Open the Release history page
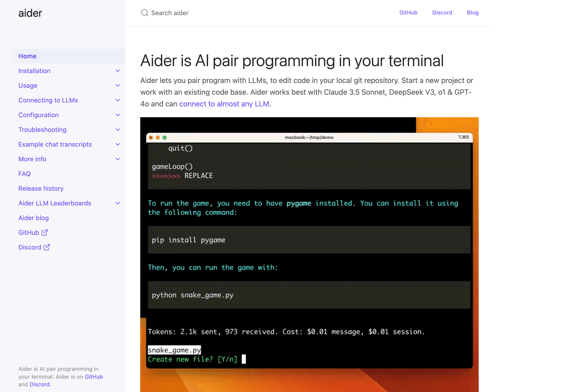 coord(41,188)
